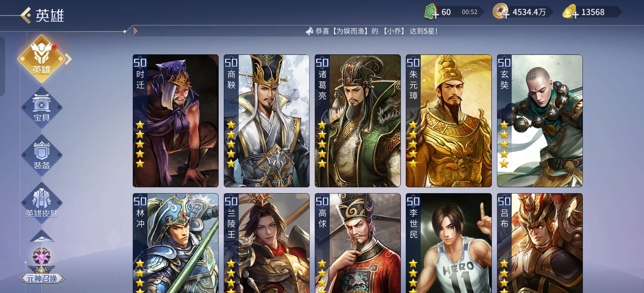Viewport: 644px width, 293px height.
Task: Open the 宝具 treasure sidebar icon
Action: click(x=42, y=108)
